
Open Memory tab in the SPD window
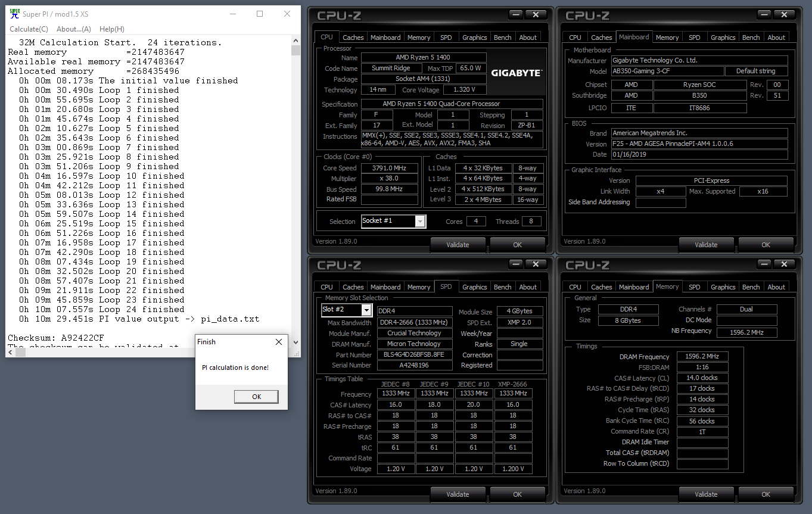[419, 286]
